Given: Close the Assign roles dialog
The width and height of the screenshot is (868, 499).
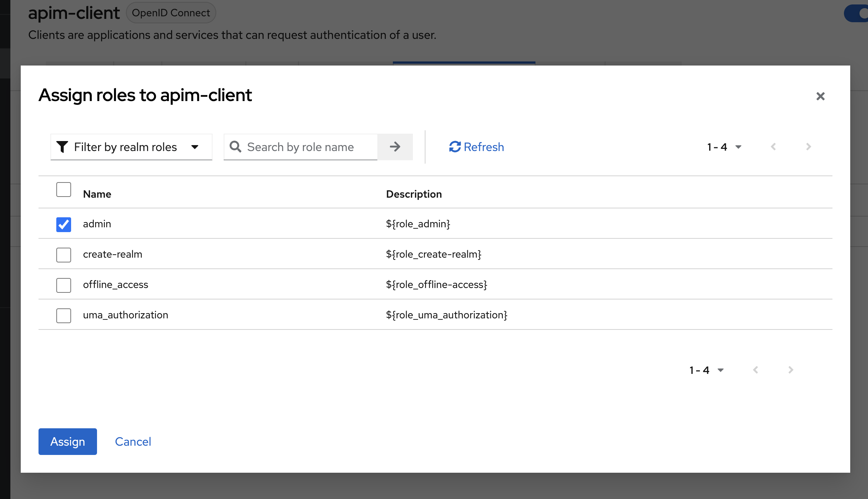Looking at the screenshot, I should [x=820, y=96].
